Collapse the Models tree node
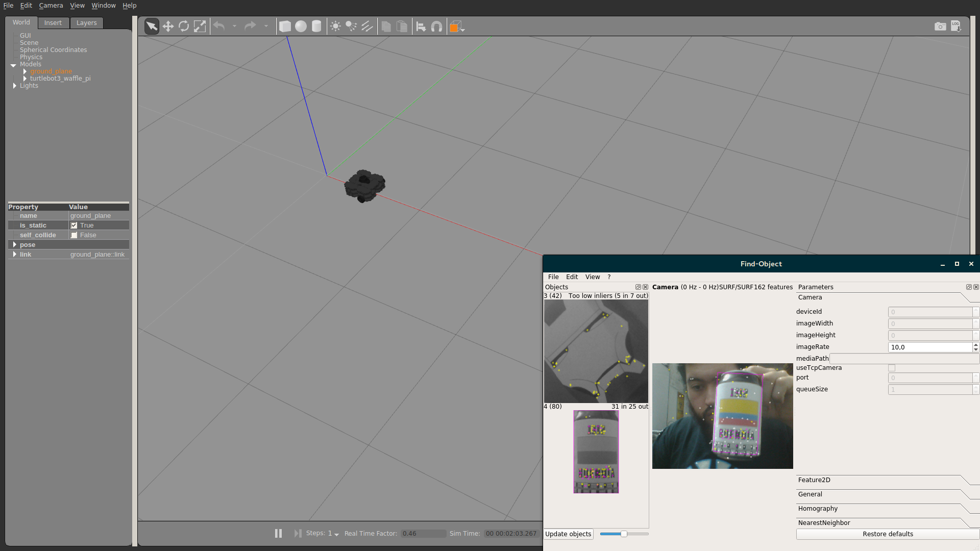This screenshot has width=980, height=551. coord(14,65)
